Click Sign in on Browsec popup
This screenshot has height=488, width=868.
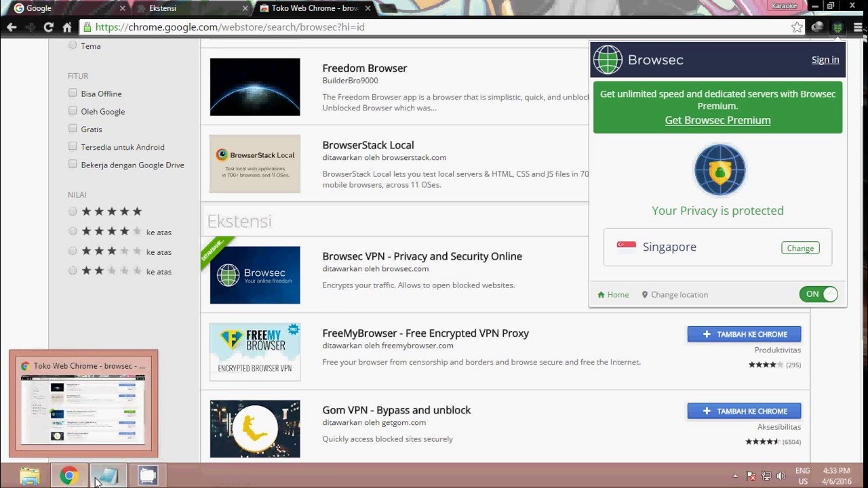825,60
